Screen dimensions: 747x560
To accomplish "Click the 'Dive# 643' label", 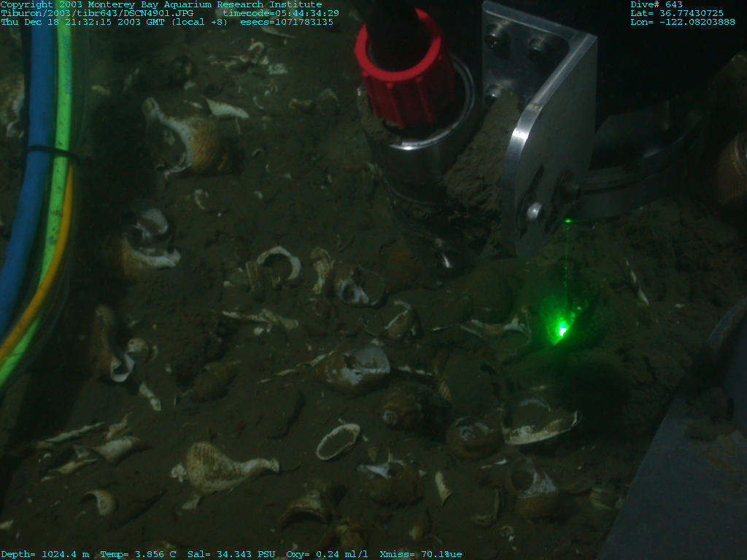I will (x=657, y=5).
